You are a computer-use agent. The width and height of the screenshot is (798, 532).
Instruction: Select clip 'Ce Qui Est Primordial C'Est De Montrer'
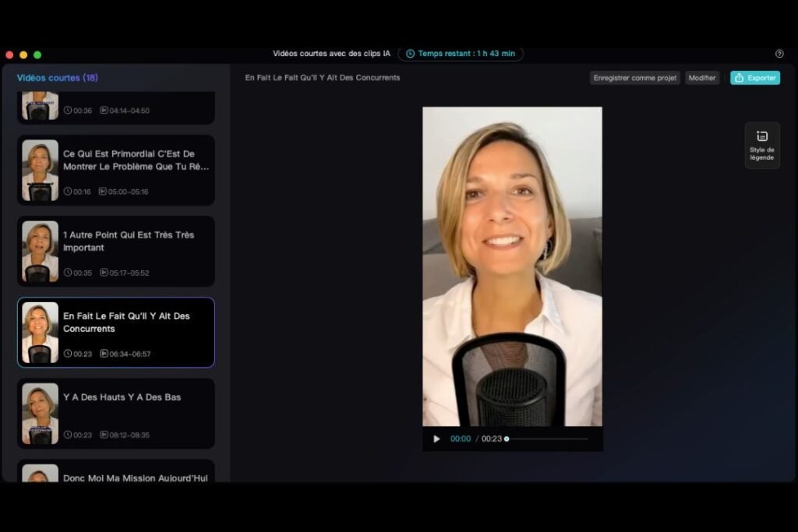coord(116,171)
